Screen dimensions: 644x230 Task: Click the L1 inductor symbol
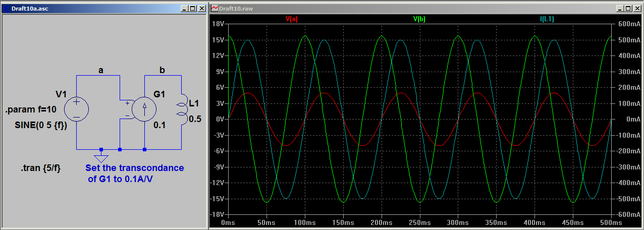(x=181, y=109)
